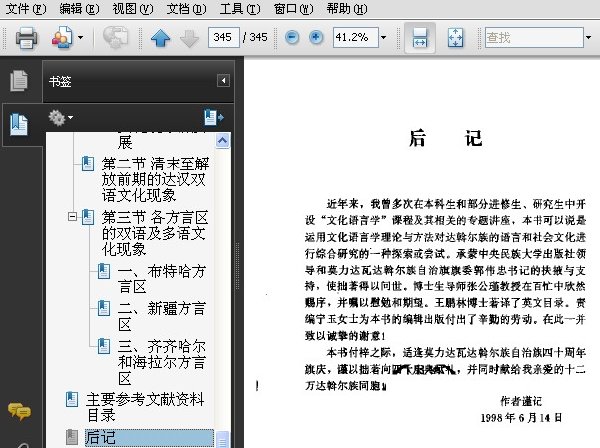
Task: Toggle fit one full page icon
Action: click(x=455, y=37)
